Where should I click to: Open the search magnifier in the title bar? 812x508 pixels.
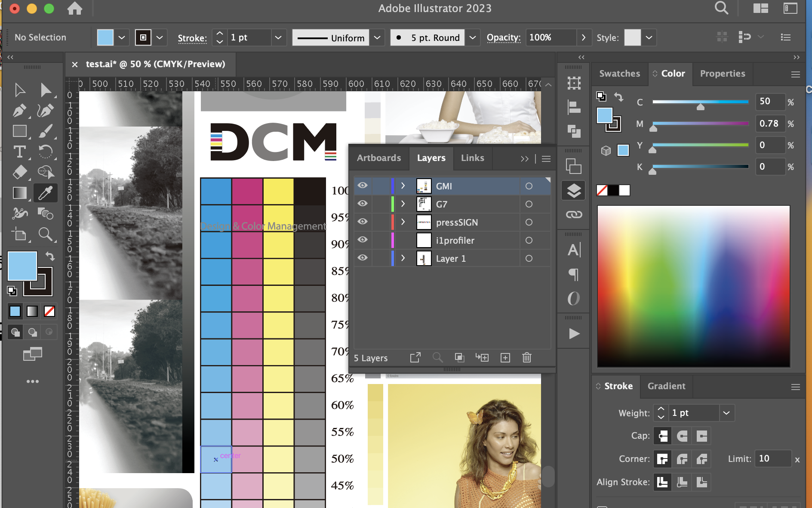coord(721,8)
